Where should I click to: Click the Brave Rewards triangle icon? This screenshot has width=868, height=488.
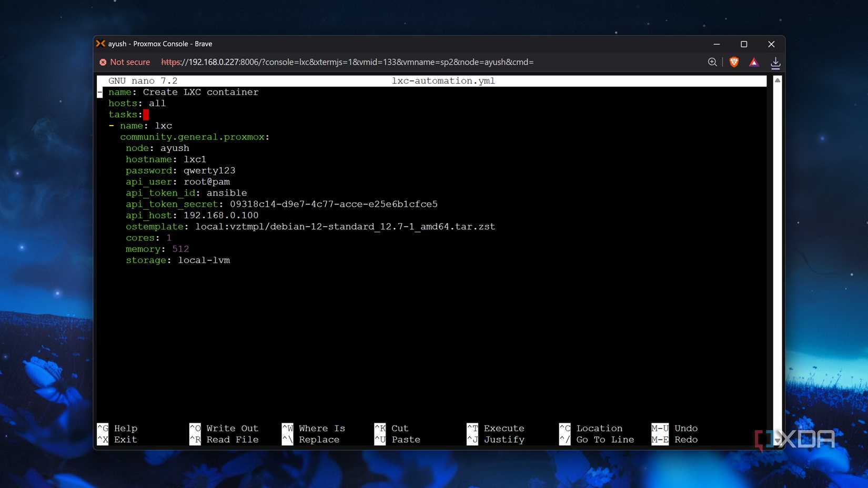(754, 62)
